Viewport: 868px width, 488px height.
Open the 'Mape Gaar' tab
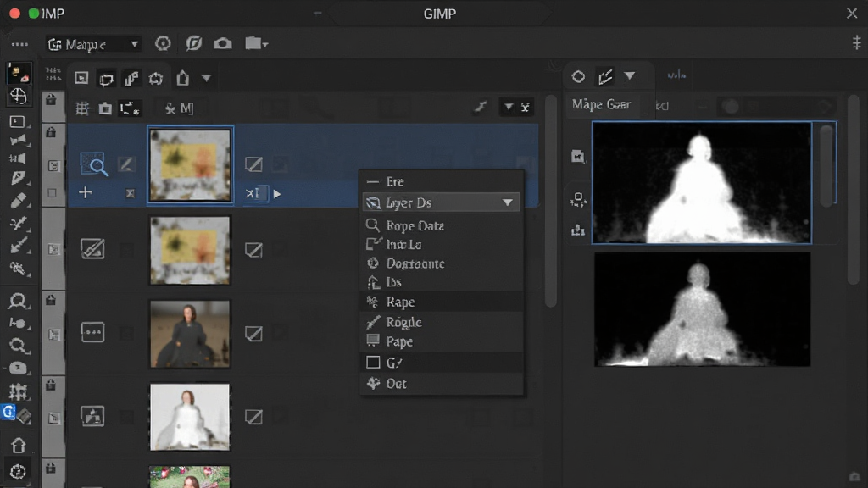[x=601, y=104]
